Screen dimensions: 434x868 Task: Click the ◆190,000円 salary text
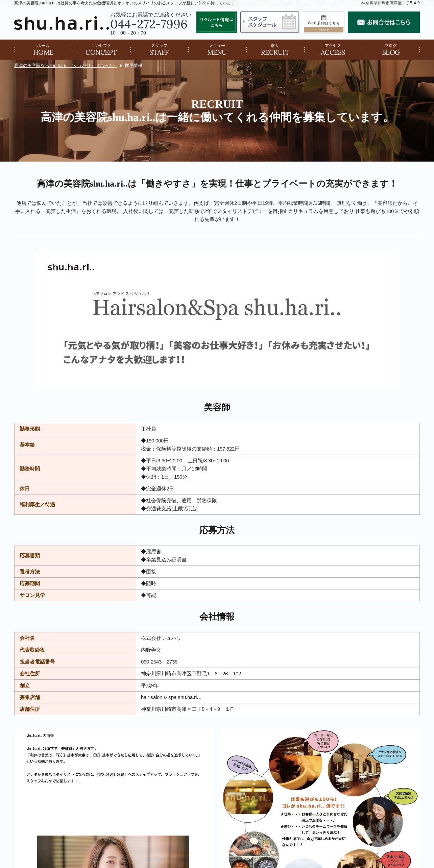coord(155,441)
